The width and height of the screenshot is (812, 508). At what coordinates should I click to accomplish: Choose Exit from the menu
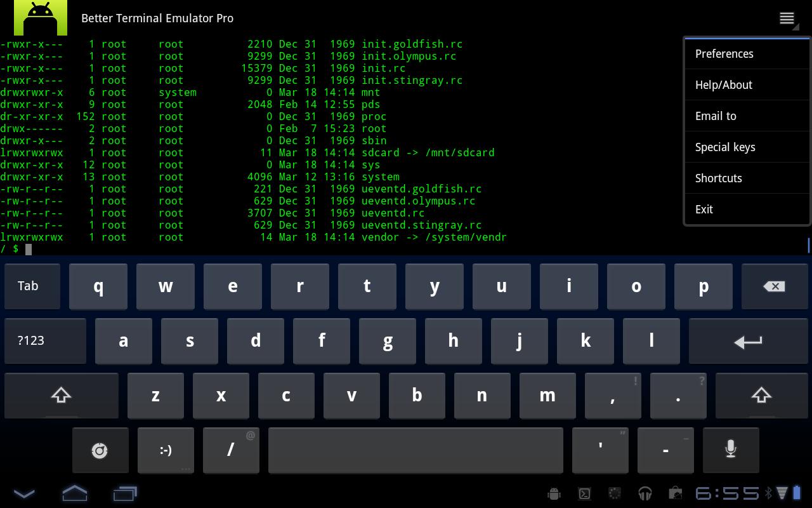(x=747, y=210)
